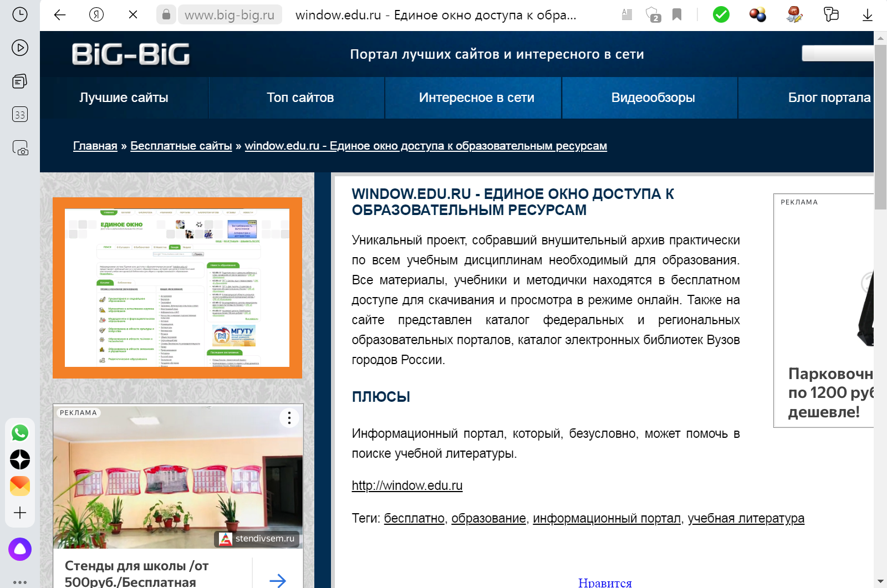Viewport: 887px width, 588px height.
Task: Click the Бесплатные сайты breadcrumb link
Action: pos(181,146)
